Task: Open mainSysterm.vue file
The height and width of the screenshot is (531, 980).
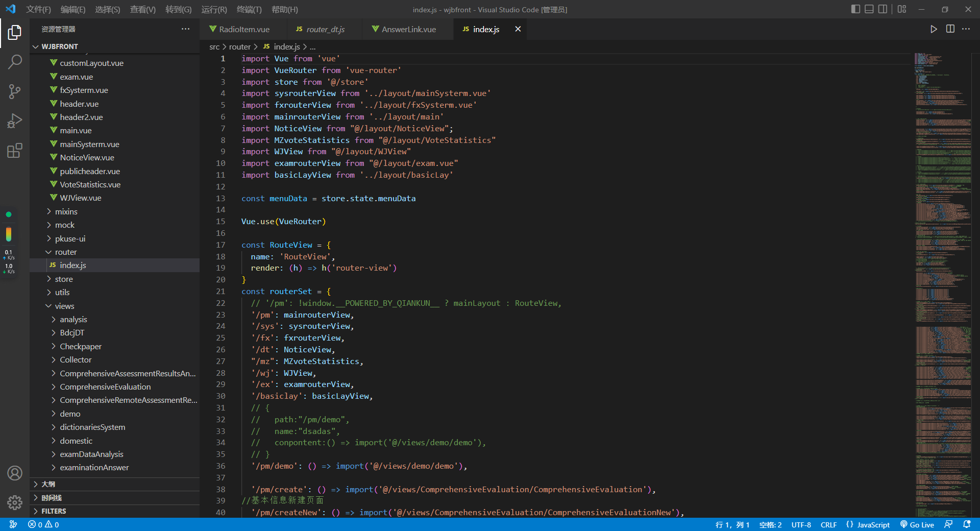Action: tap(115, 144)
